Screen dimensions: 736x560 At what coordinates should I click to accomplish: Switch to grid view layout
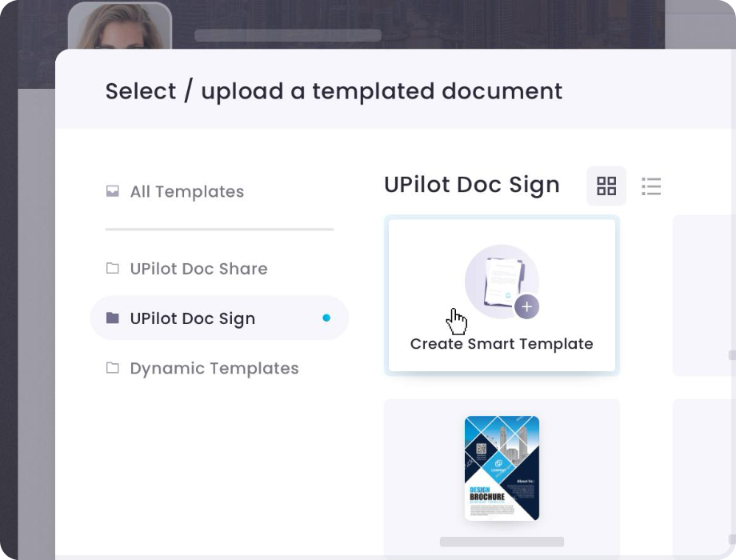606,186
